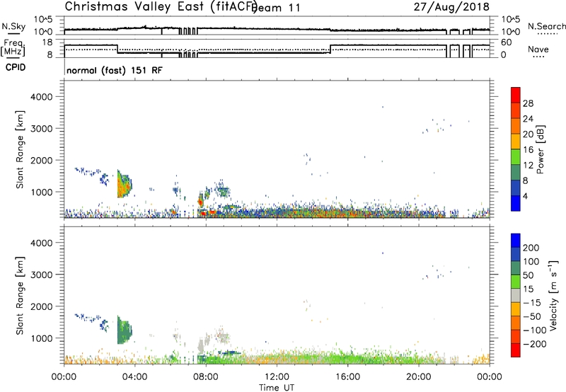The width and height of the screenshot is (566, 392).
Task: Click the '12:00' time tick label
Action: coord(277,377)
